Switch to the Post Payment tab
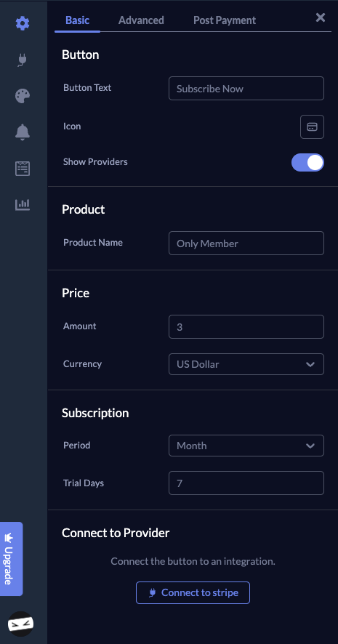 (x=225, y=20)
